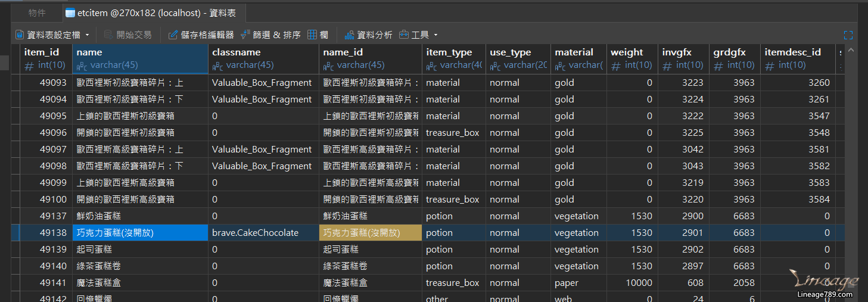Expand the 資料表設定檔 dropdown arrow

(88, 35)
